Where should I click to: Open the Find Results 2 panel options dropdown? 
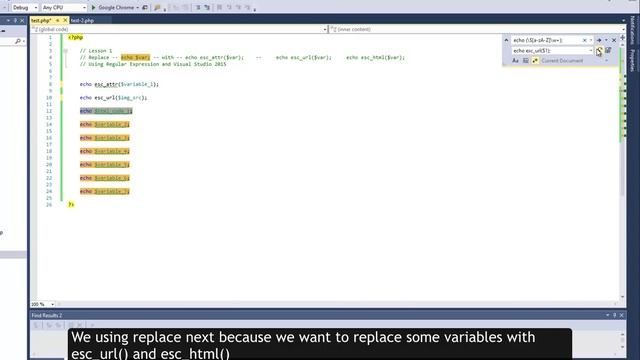[607, 315]
